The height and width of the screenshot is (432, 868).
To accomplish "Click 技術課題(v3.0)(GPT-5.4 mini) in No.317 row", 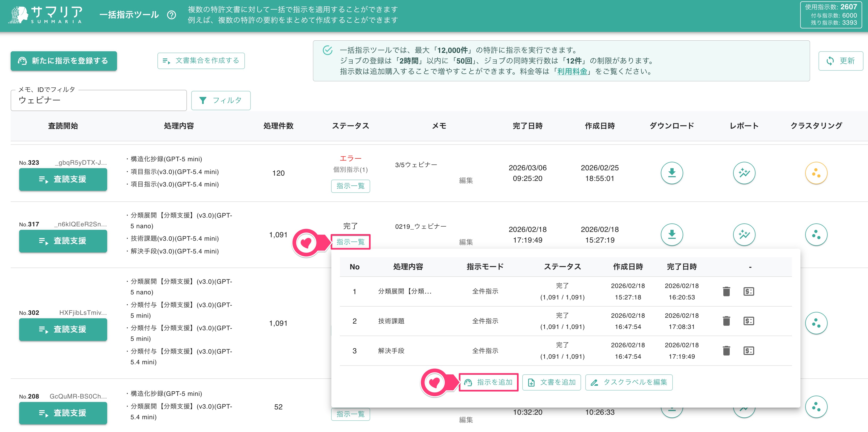I will point(174,239).
